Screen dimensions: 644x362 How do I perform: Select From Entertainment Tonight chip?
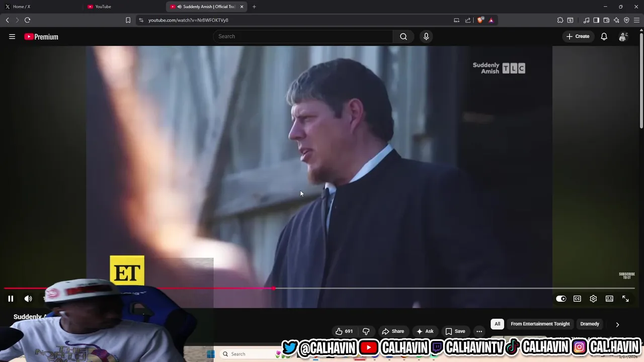pos(540,324)
